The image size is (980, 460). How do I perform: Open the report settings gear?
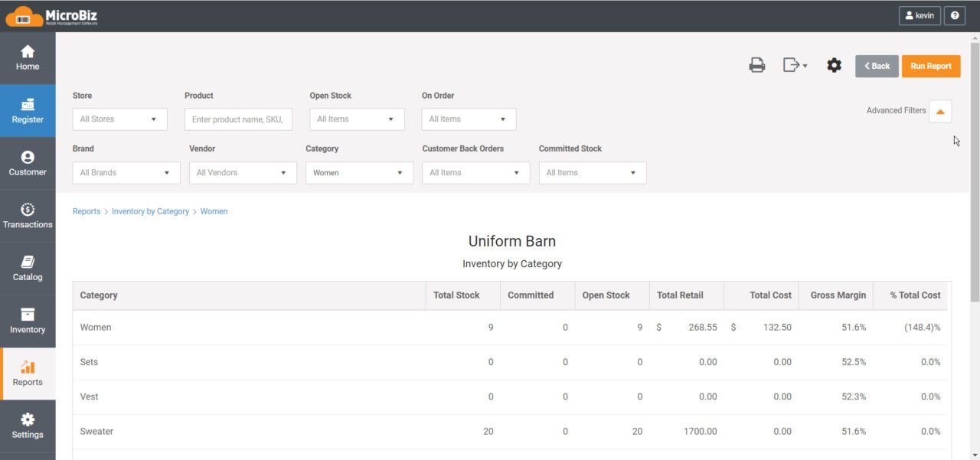pos(834,65)
